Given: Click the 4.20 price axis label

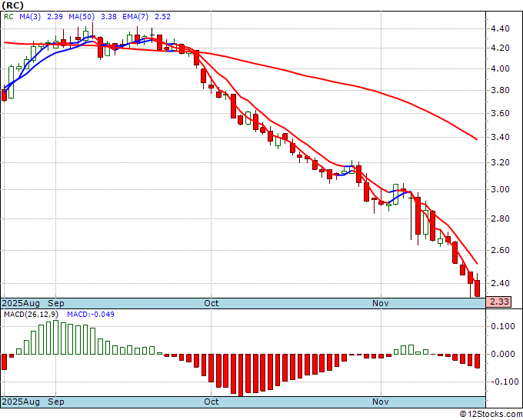Looking at the screenshot, I should [500, 48].
